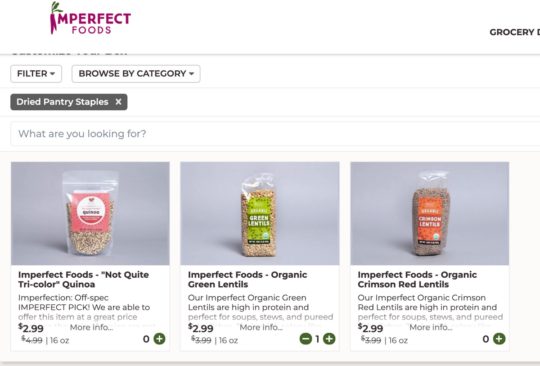
Task: Remove the Dried Pantry Staples filter tag
Action: (118, 102)
